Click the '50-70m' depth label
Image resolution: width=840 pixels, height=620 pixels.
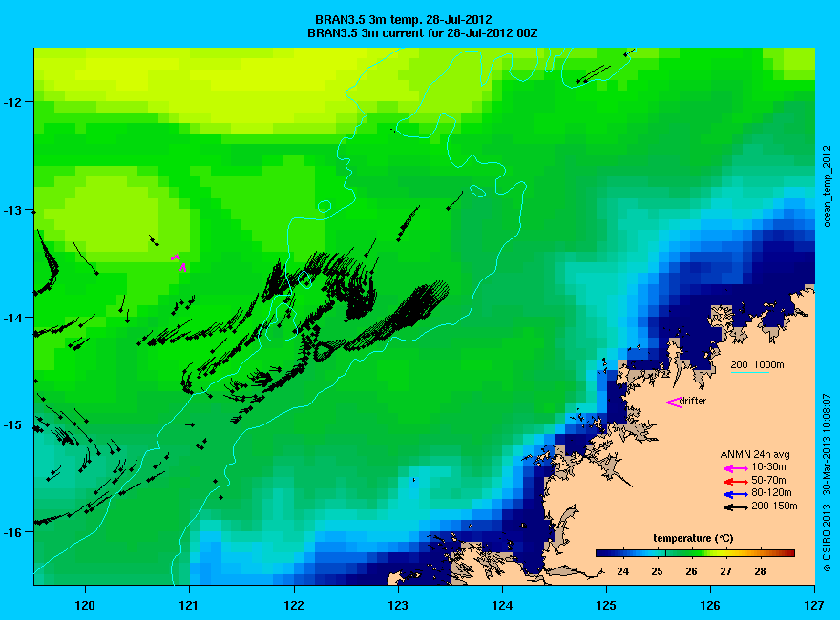click(x=768, y=480)
